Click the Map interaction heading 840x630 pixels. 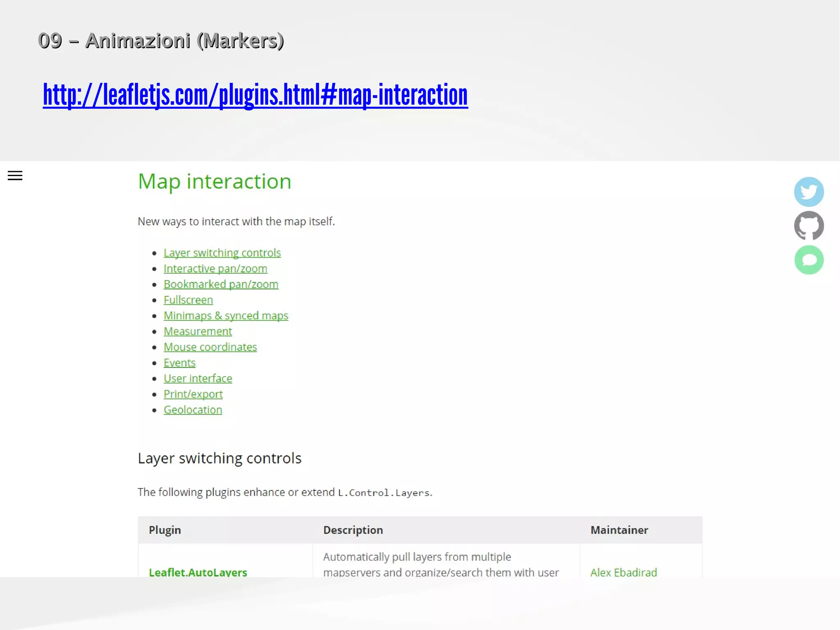click(215, 181)
